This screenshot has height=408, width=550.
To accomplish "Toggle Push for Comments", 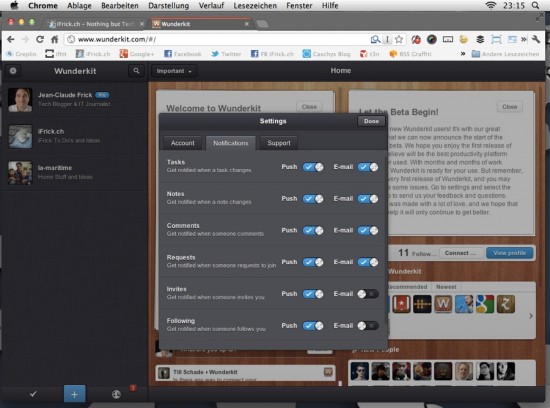I will click(313, 230).
